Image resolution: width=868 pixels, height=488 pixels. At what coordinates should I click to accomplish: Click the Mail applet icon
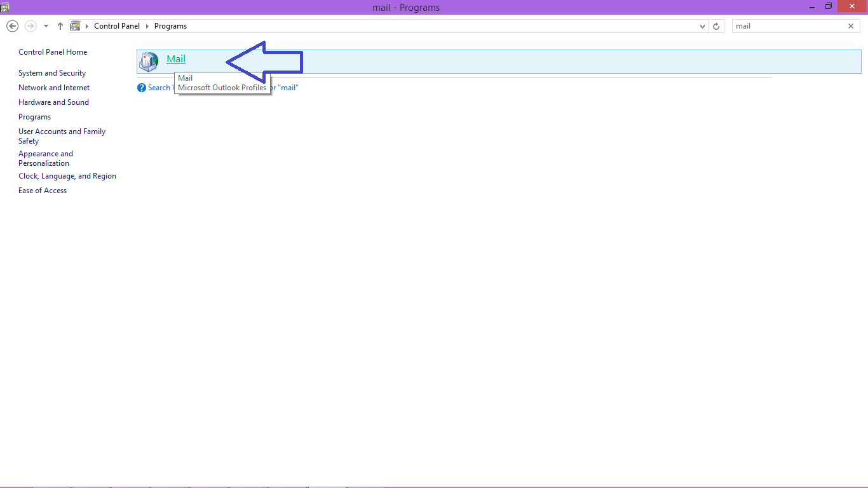tap(149, 62)
